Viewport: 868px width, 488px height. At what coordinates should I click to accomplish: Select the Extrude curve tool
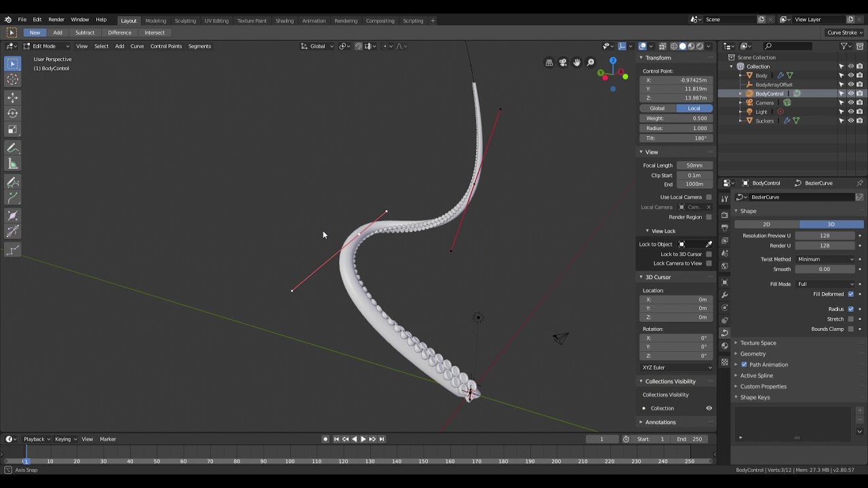(x=12, y=199)
